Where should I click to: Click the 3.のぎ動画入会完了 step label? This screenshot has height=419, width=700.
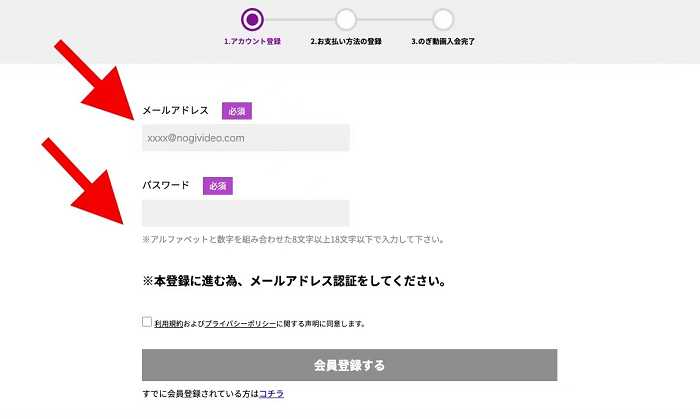[x=443, y=41]
